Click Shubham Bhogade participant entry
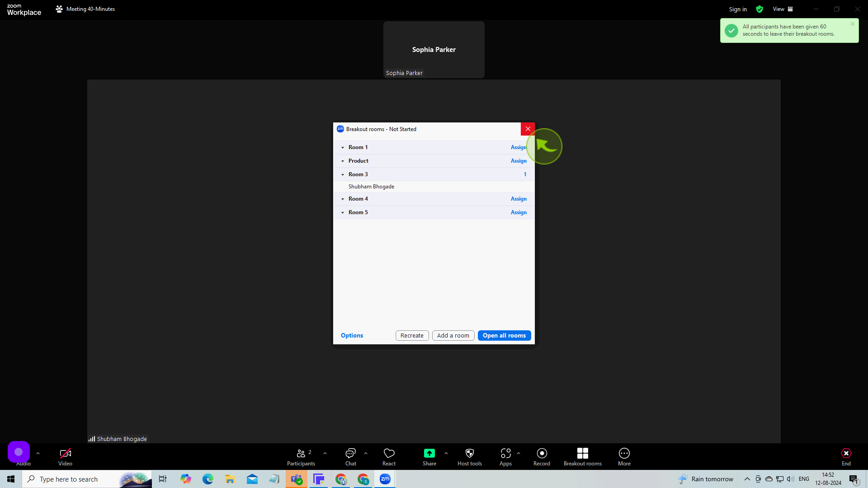 [372, 187]
